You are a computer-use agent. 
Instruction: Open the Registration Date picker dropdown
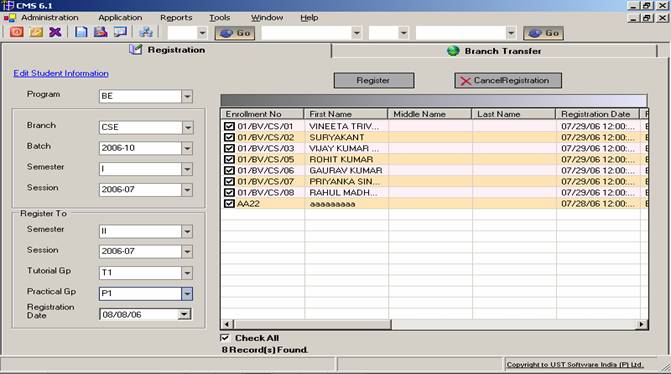[184, 315]
